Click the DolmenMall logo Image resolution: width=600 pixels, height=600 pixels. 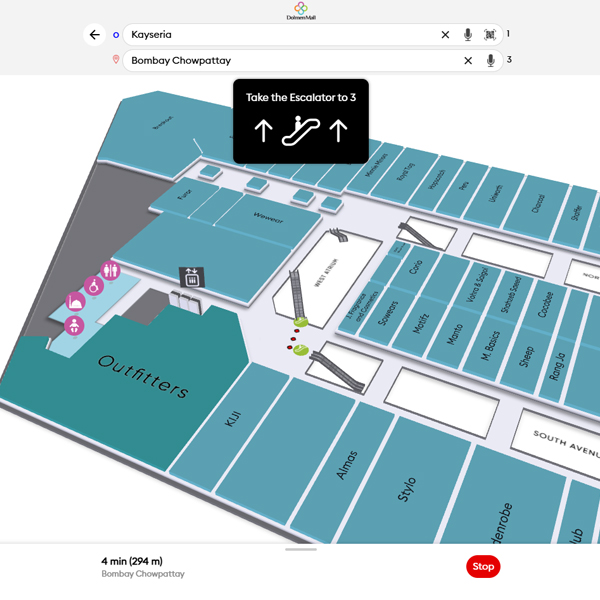tap(300, 11)
